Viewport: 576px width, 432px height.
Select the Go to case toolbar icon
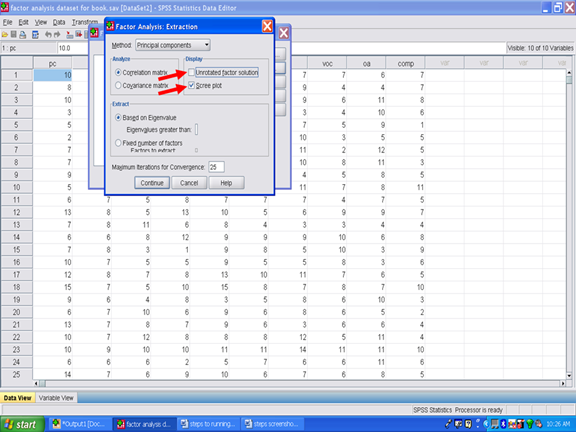pyautogui.click(x=70, y=35)
